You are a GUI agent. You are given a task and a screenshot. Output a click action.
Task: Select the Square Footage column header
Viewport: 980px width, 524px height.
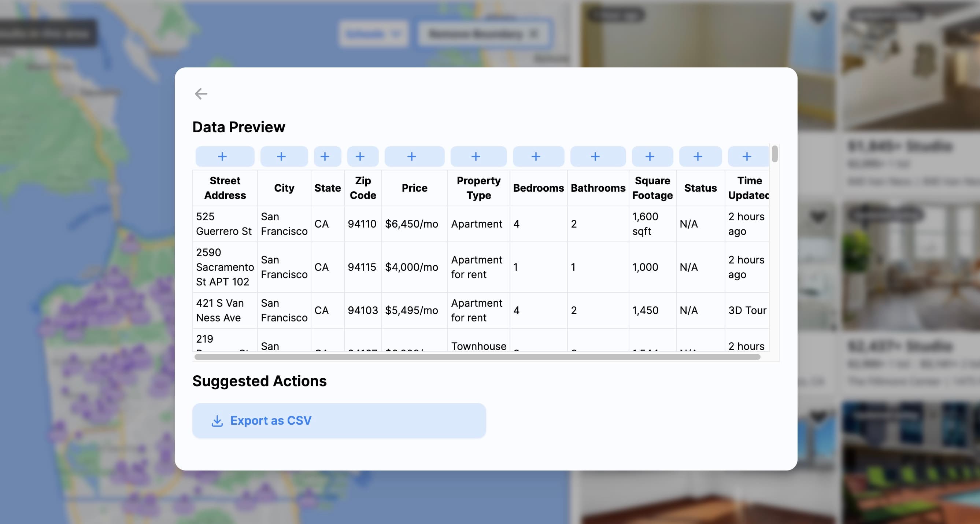652,188
